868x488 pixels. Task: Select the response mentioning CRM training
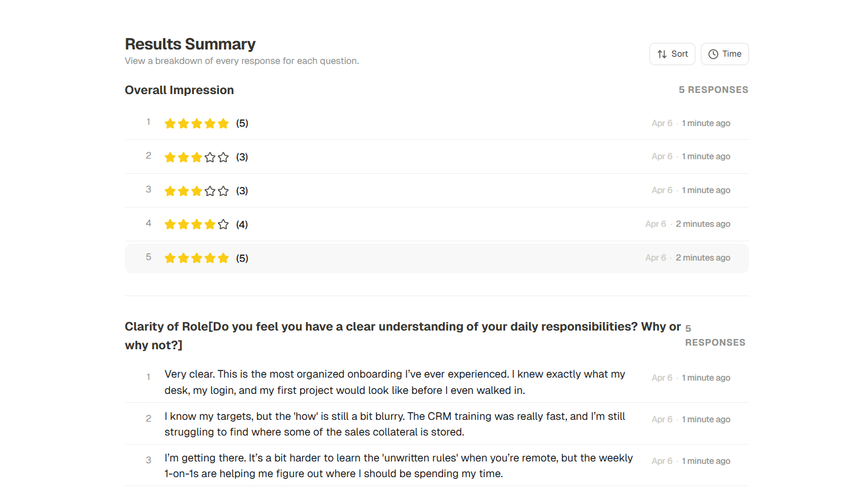(395, 423)
